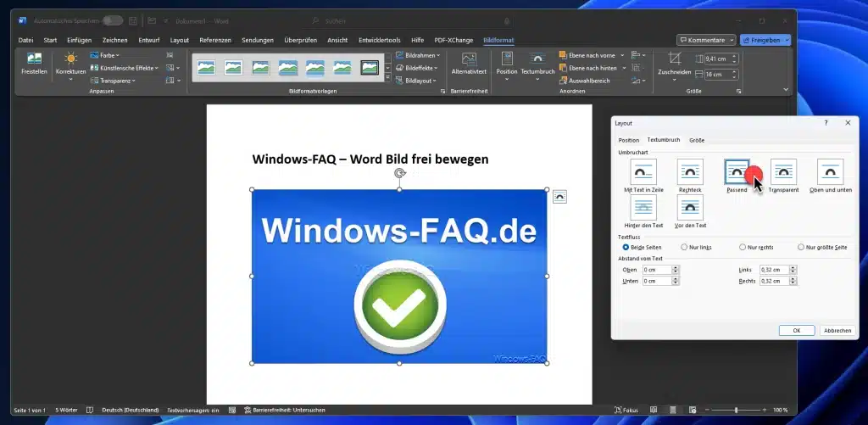Open the Datei menu
This screenshot has height=425, width=868.
[x=25, y=41]
